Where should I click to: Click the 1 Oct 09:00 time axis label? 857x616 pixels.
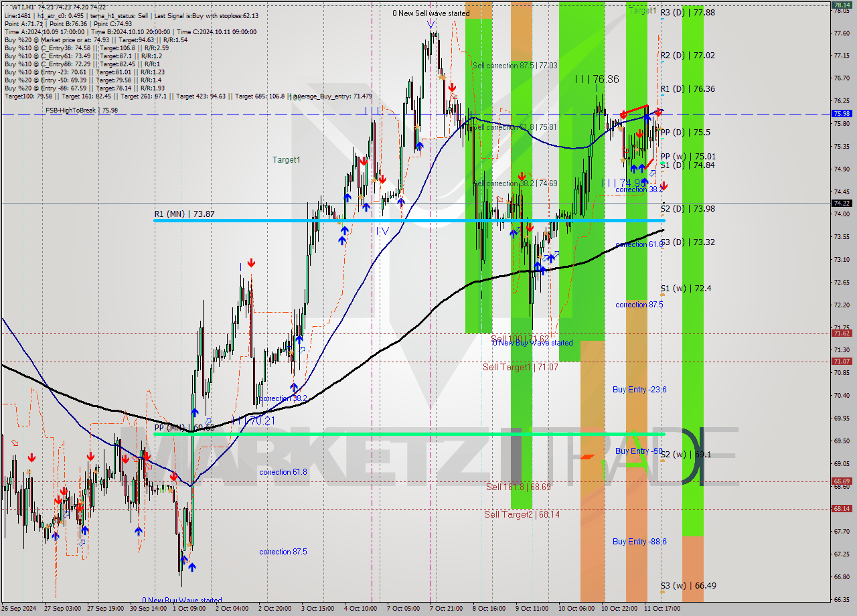click(x=189, y=608)
